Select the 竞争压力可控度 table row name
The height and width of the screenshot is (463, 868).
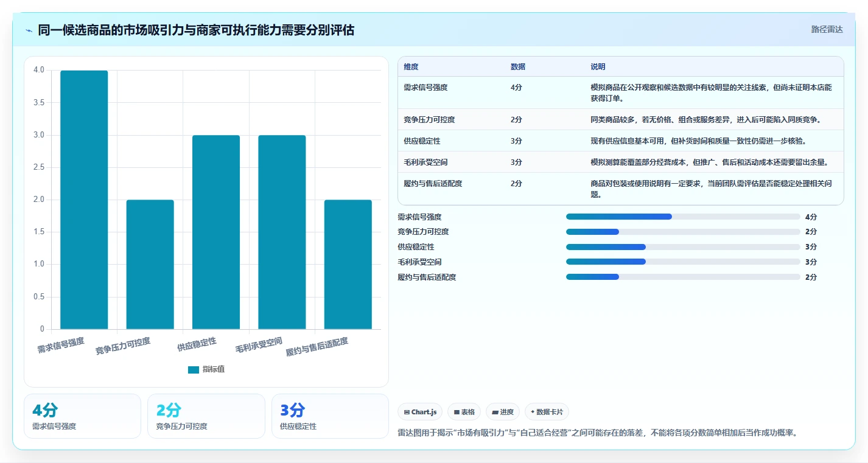point(429,120)
